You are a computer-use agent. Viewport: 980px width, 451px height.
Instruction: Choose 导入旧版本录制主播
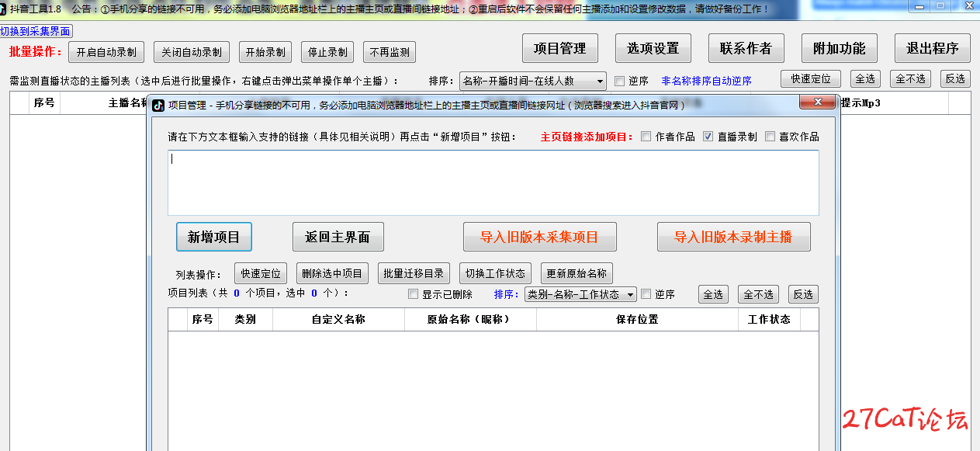tap(734, 237)
